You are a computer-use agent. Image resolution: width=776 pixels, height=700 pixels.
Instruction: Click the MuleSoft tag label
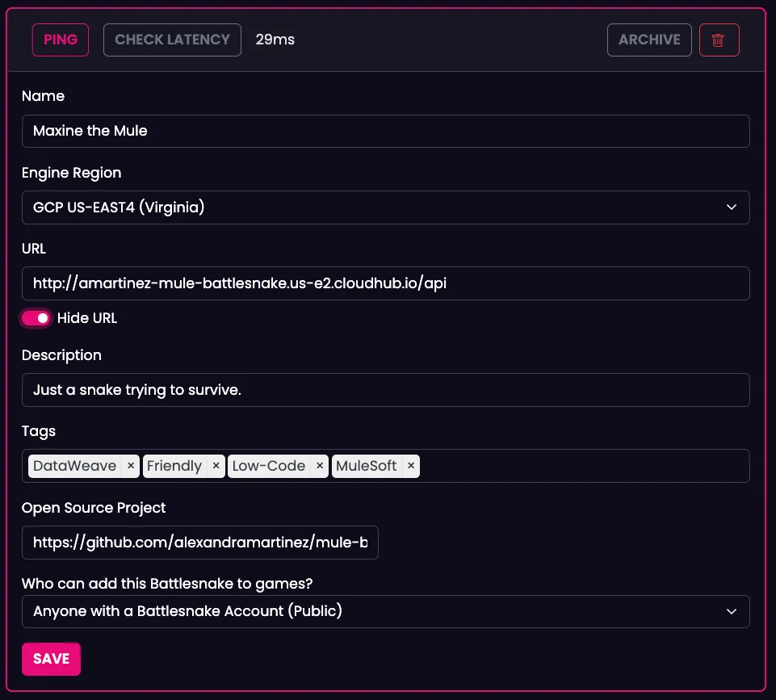click(x=367, y=466)
